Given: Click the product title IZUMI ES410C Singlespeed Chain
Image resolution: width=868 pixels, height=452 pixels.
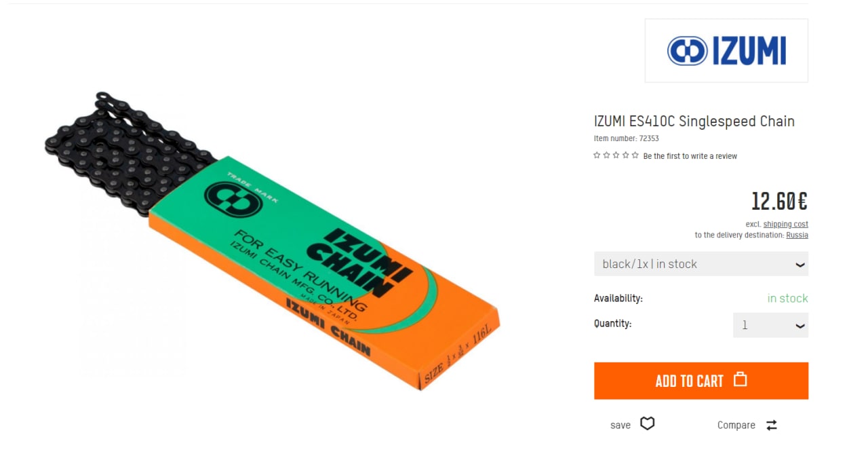Looking at the screenshot, I should (694, 121).
